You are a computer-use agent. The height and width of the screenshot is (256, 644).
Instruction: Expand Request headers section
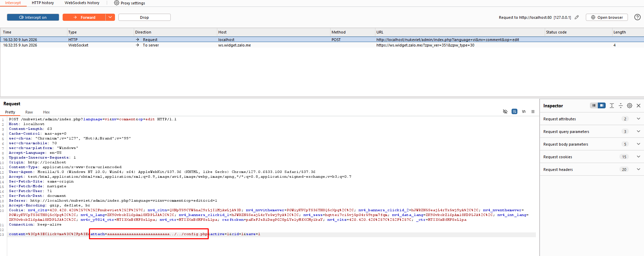[x=638, y=170]
